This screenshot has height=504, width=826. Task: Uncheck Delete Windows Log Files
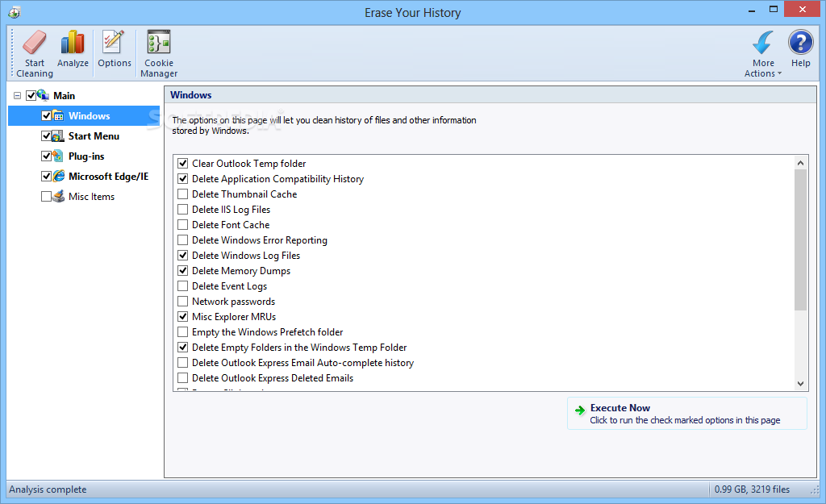click(183, 255)
